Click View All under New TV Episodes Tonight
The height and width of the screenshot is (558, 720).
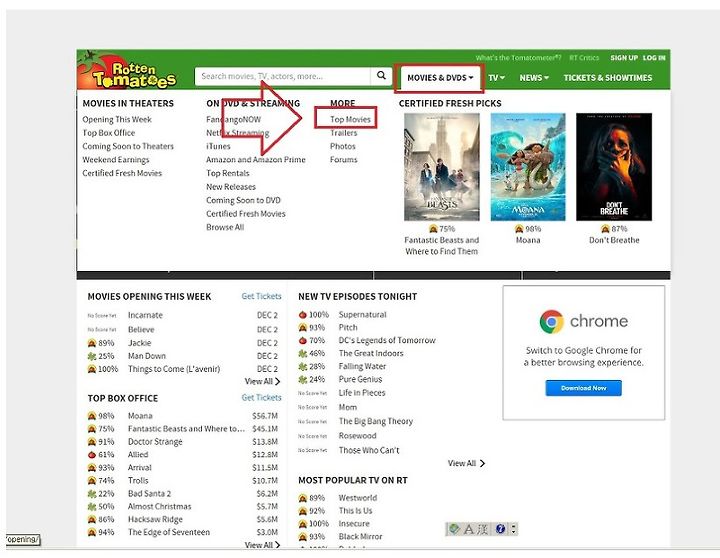coord(466,463)
